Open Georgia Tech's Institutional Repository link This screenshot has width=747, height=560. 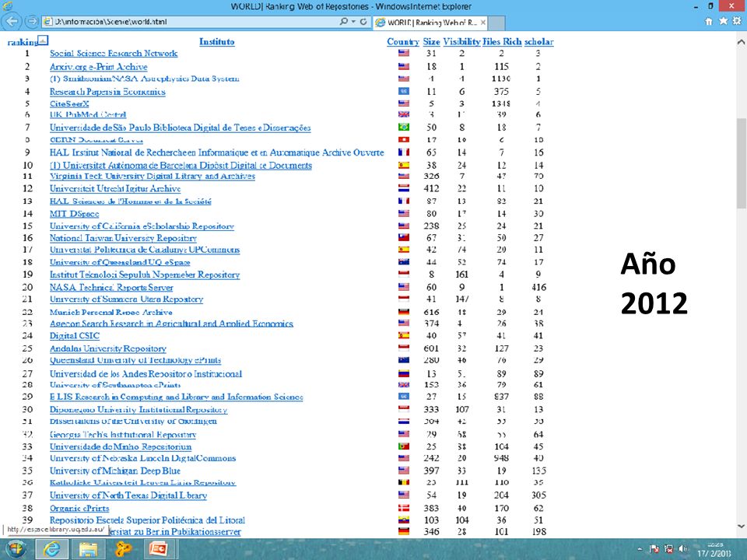tap(123, 434)
